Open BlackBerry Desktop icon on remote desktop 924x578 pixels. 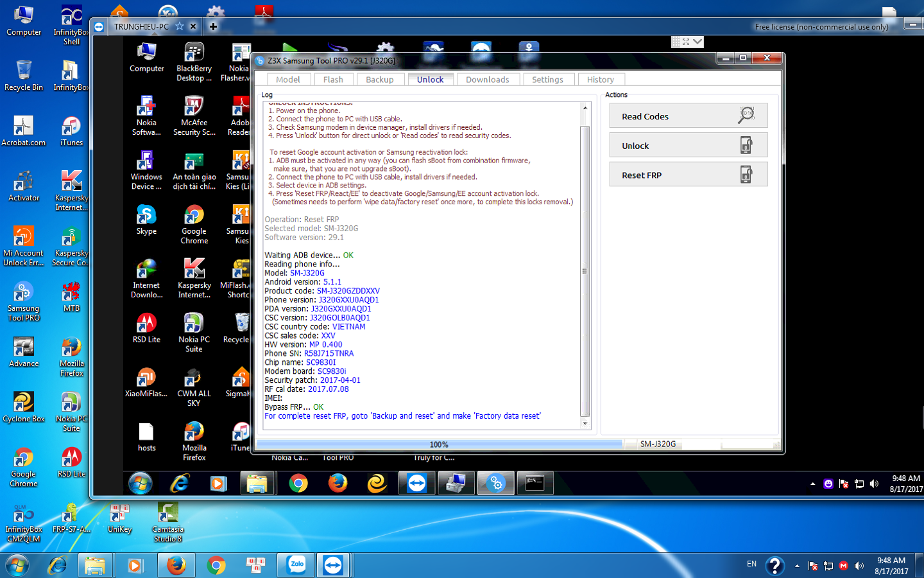[194, 62]
